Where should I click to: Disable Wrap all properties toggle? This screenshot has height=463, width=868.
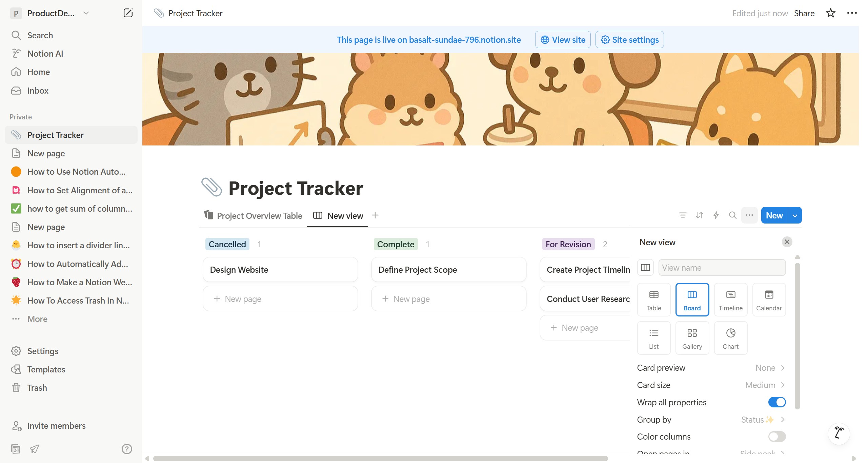776,402
